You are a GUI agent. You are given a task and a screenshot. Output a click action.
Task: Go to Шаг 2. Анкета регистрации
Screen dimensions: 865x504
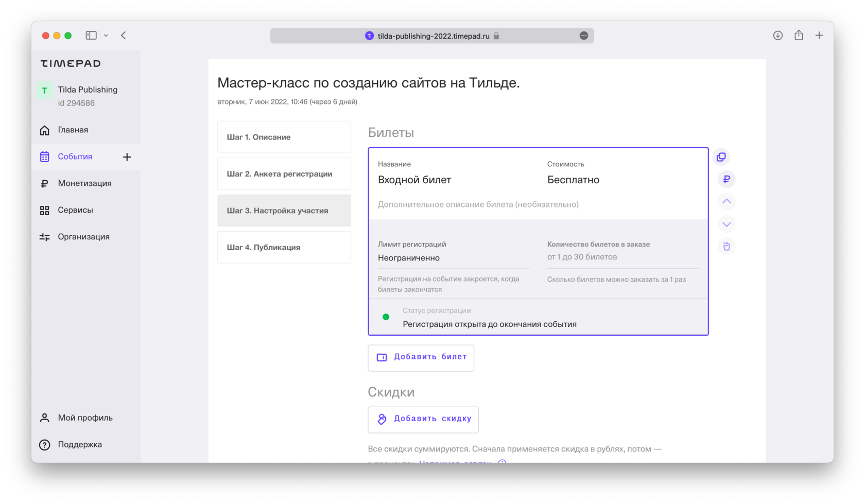pos(284,174)
